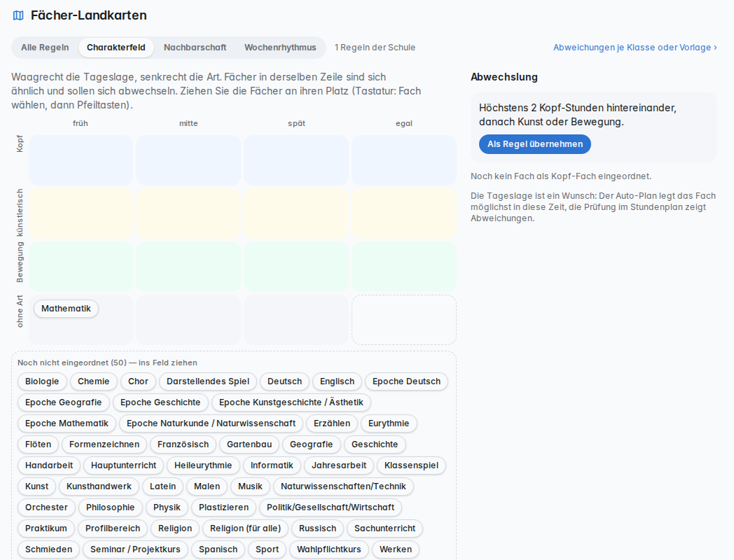
Task: Switch to the Alle Regeln tab
Action: (45, 48)
